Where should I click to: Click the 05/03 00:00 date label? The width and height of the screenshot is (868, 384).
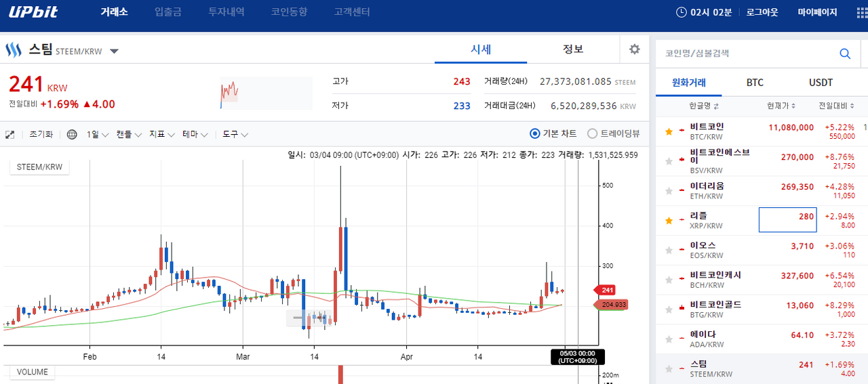(x=577, y=356)
